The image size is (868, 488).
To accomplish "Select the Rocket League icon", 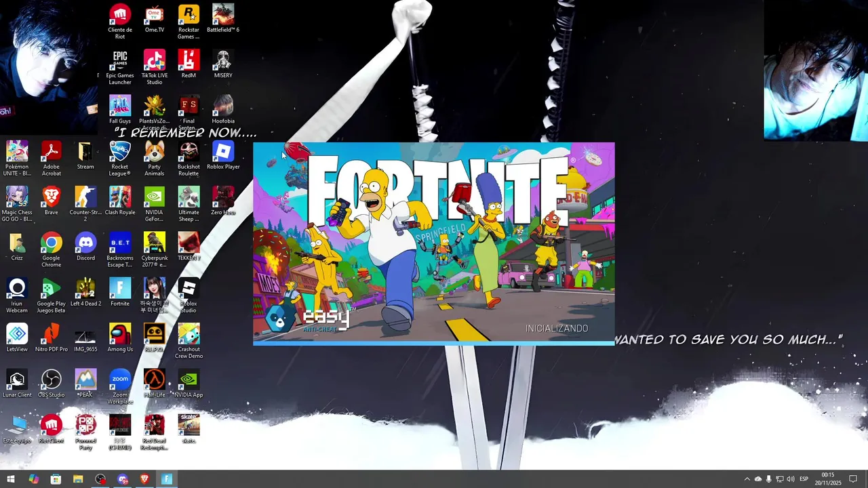I will click(120, 159).
